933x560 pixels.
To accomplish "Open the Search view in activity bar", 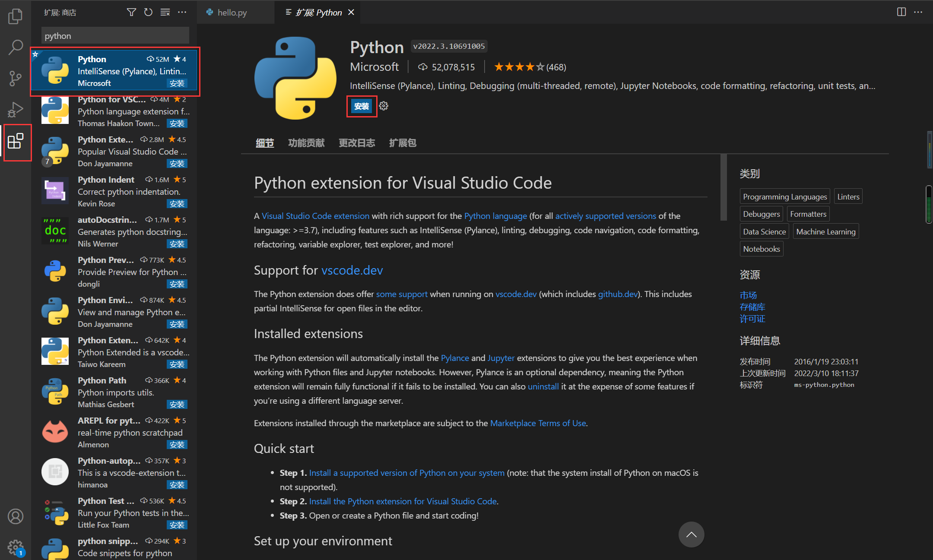I will tap(16, 47).
